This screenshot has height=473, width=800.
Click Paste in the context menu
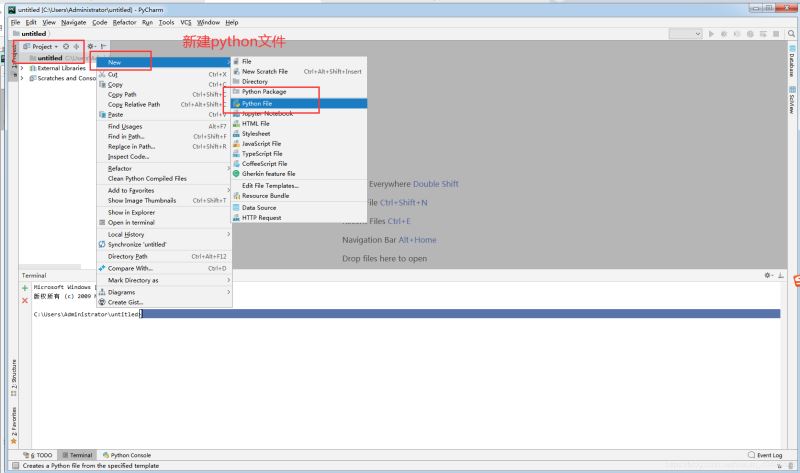pos(164,115)
